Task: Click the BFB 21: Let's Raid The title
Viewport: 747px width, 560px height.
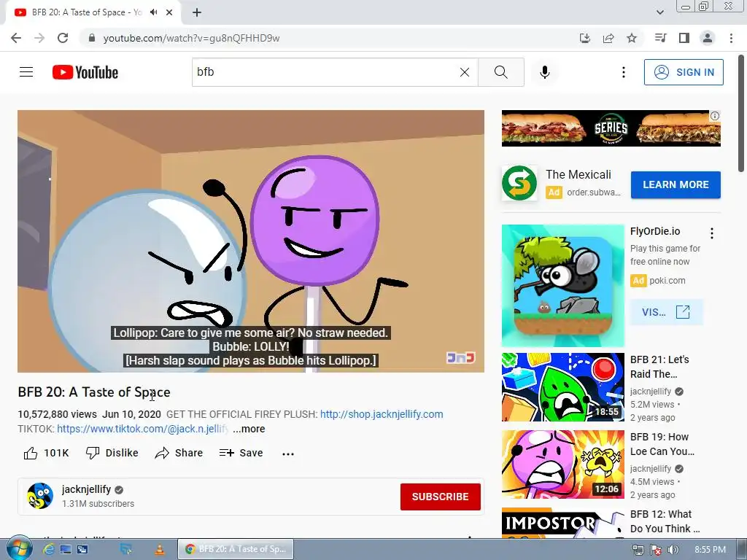Action: pyautogui.click(x=659, y=367)
